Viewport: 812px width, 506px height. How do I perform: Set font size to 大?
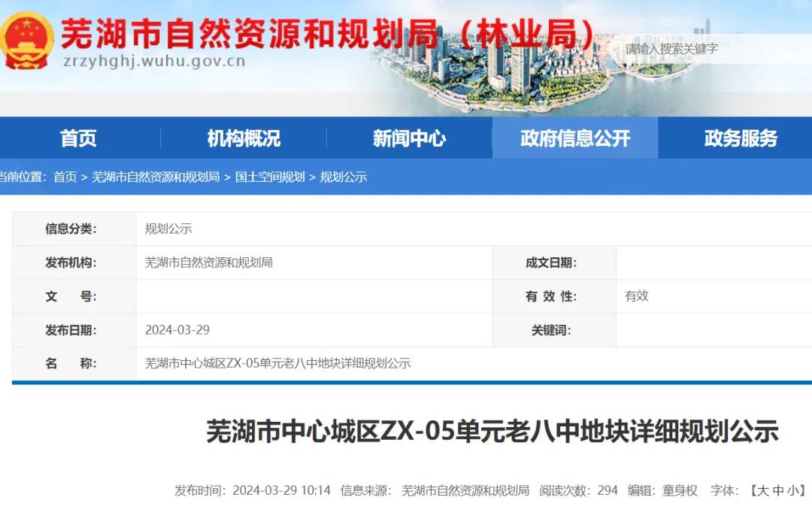tap(763, 490)
